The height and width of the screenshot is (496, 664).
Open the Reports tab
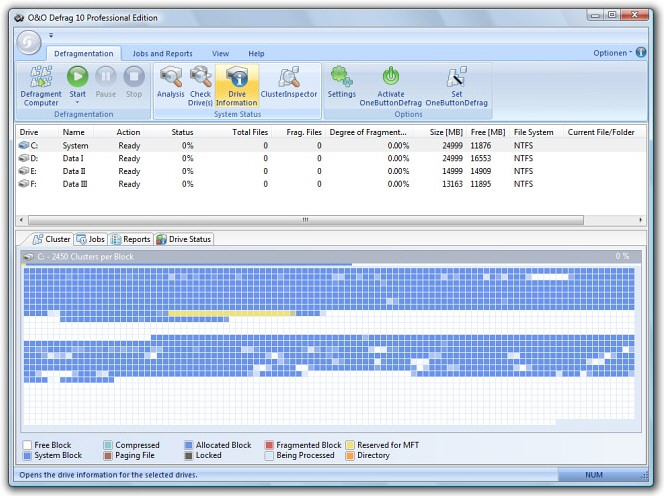(130, 239)
